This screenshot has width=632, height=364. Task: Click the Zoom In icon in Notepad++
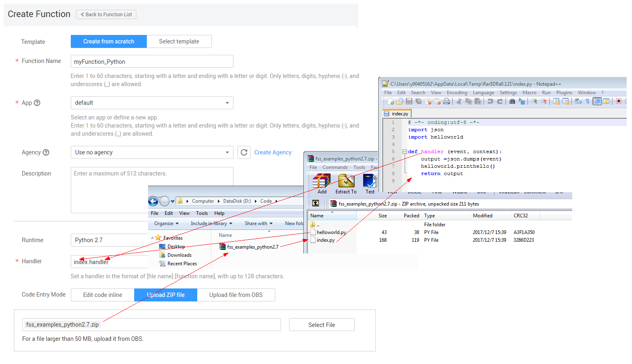(x=534, y=101)
